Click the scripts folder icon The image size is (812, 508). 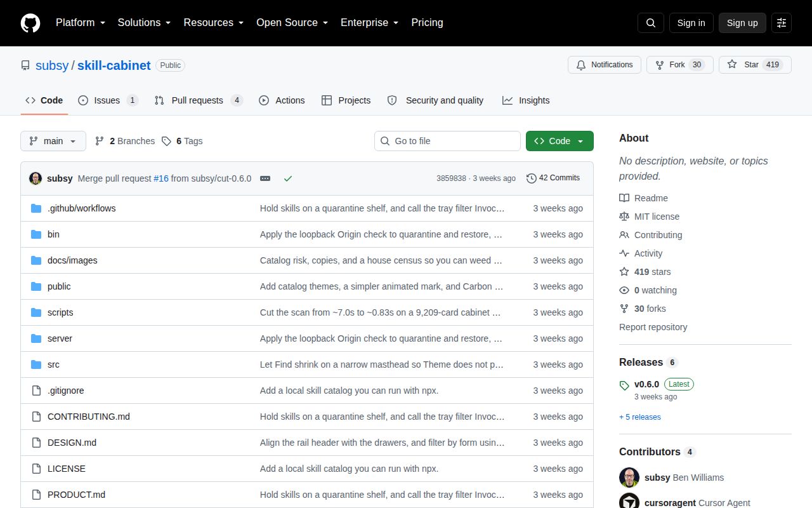[x=36, y=312]
